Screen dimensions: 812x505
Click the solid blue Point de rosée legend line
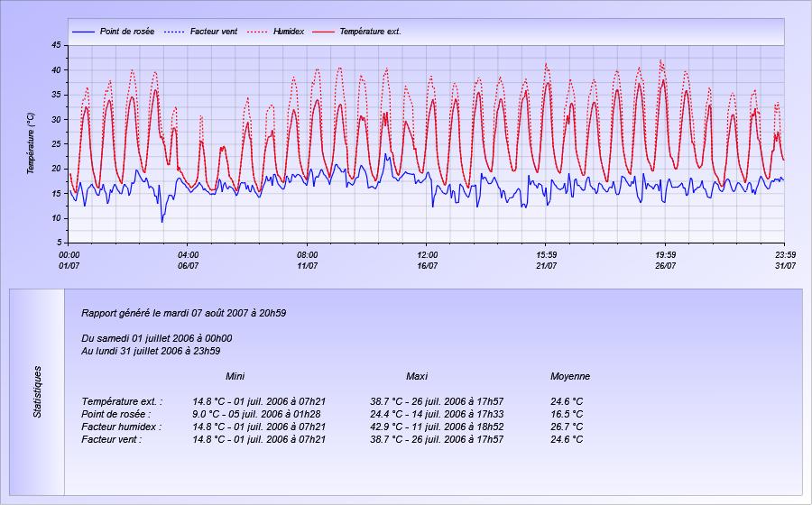pos(83,32)
